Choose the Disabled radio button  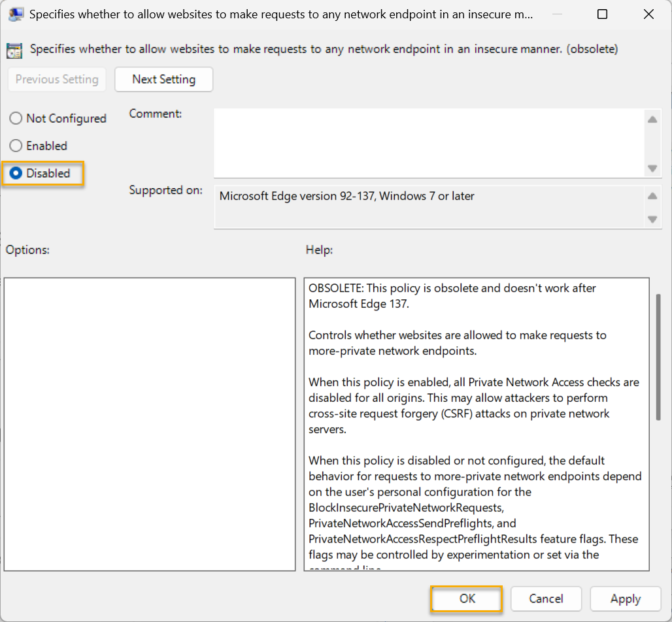[x=16, y=173]
